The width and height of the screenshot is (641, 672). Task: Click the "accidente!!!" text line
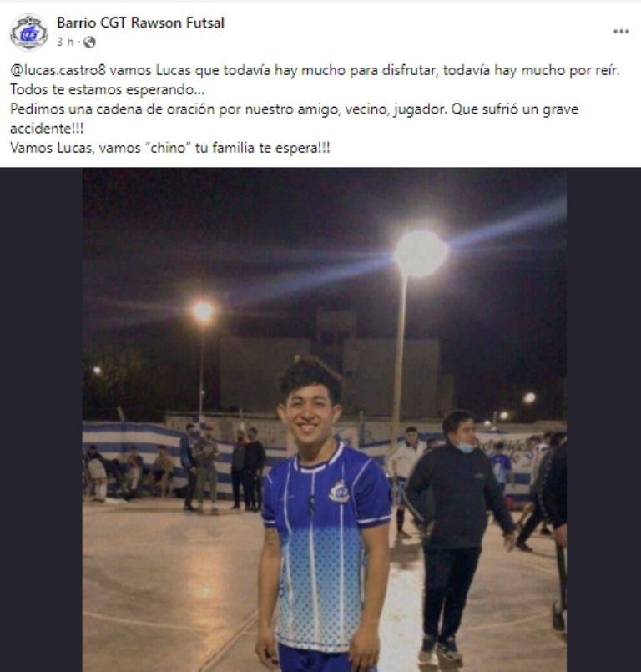coord(47,129)
